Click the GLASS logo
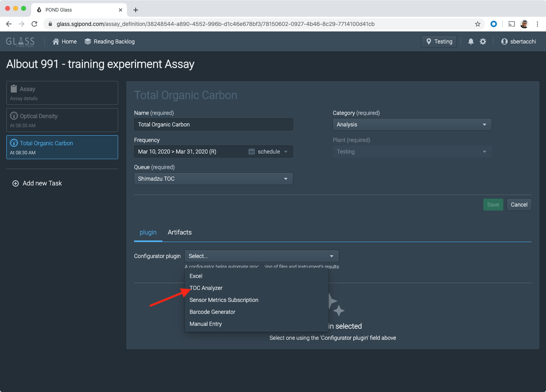The height and width of the screenshot is (392, 546). click(x=20, y=41)
